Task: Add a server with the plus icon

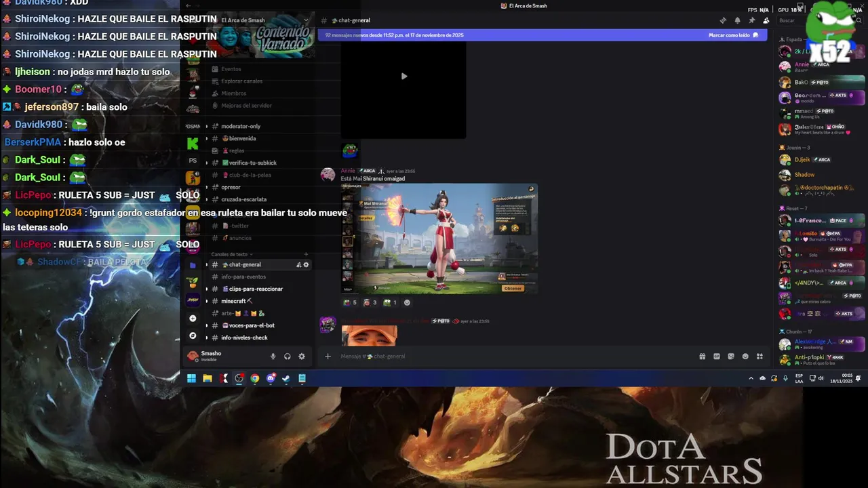Action: 193,318
